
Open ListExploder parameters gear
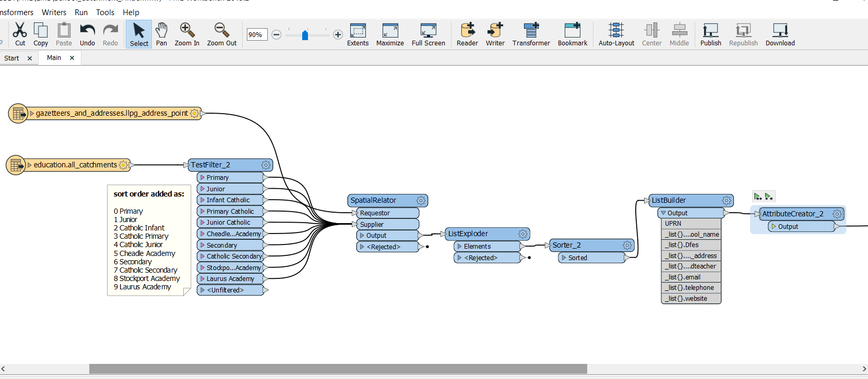click(x=522, y=234)
